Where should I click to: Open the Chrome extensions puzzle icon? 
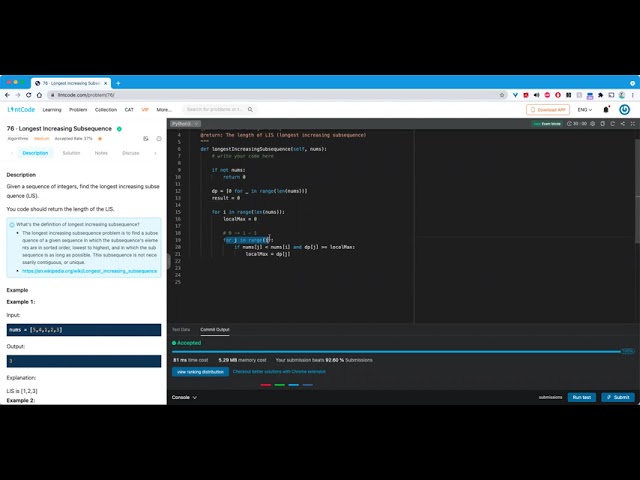(600, 95)
